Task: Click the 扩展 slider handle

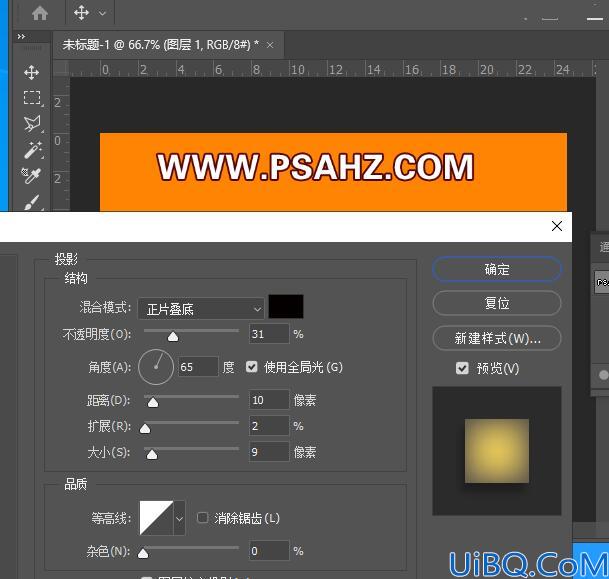Action: [145, 429]
